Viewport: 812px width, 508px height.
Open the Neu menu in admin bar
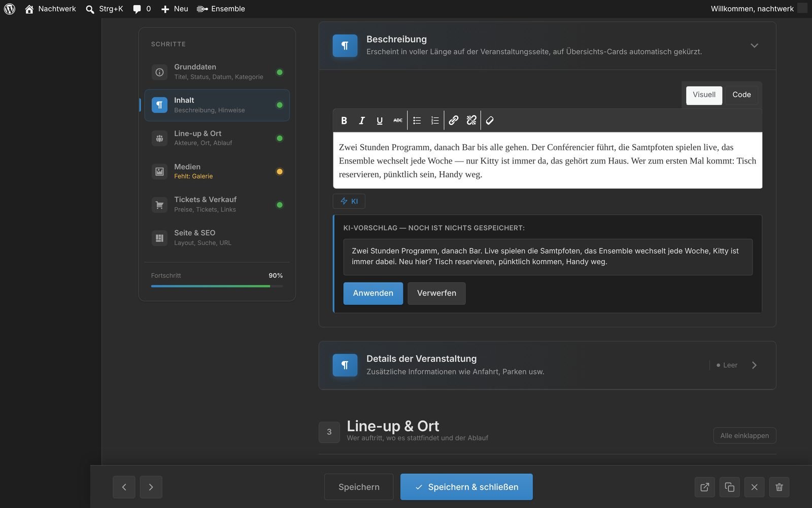point(175,9)
